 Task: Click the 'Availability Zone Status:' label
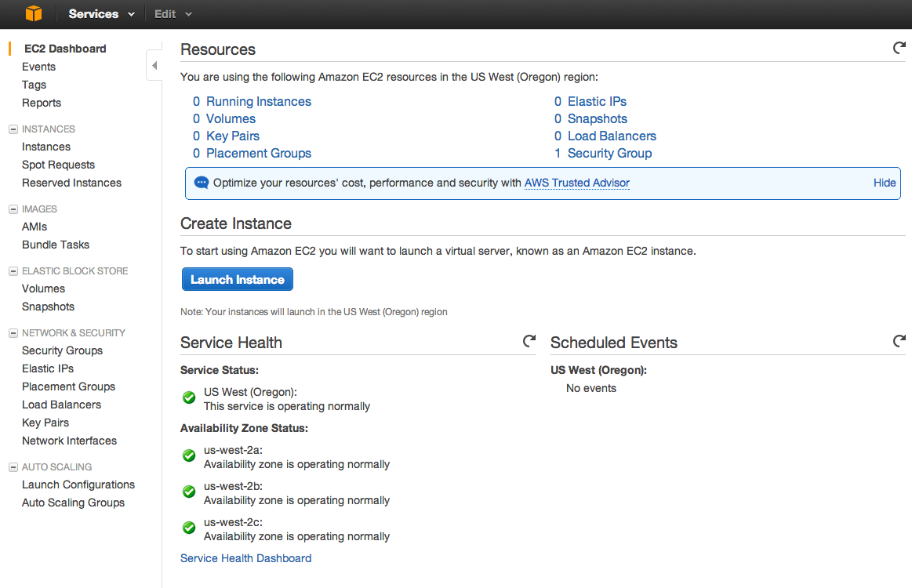[245, 429]
